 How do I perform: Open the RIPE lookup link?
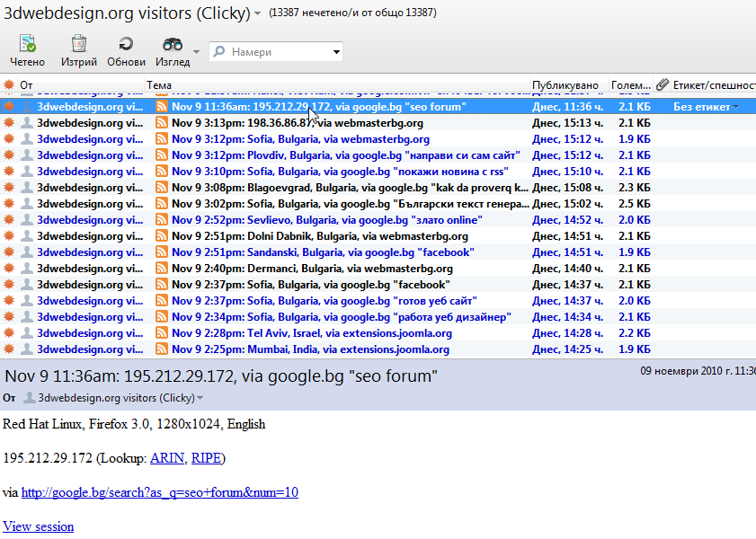pyautogui.click(x=206, y=457)
